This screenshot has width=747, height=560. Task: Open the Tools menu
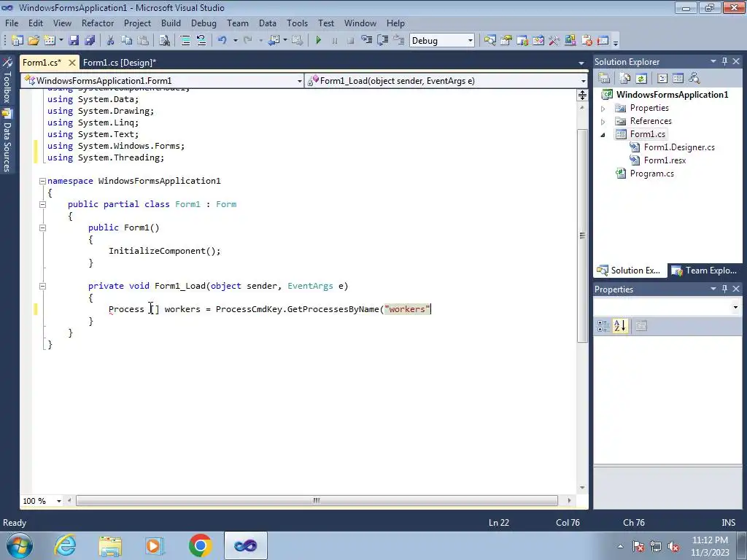tap(298, 23)
